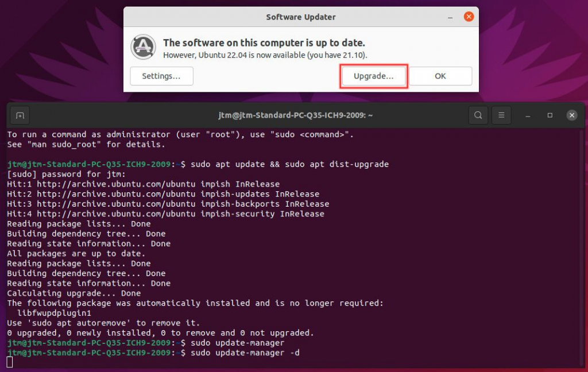Click the terminal title bar text

pos(296,115)
